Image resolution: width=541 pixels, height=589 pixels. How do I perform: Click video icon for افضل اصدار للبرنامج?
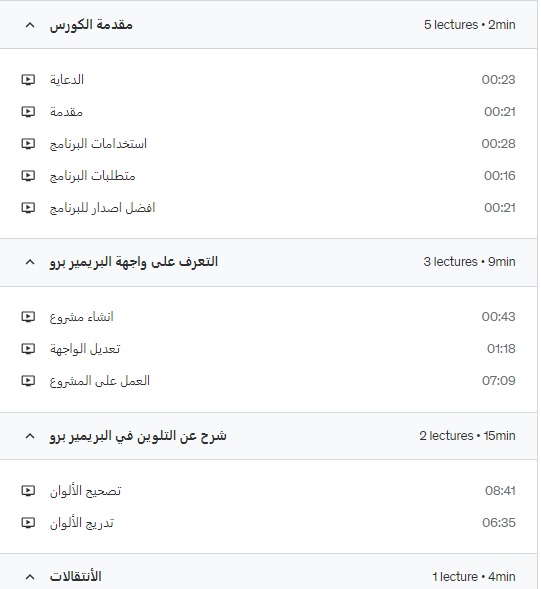click(28, 208)
